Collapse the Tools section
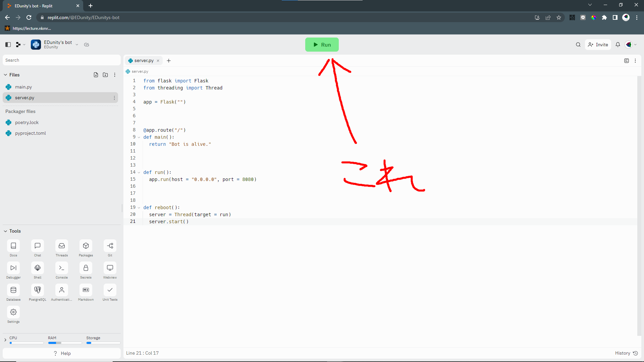This screenshot has height=362, width=644. pos(5,231)
